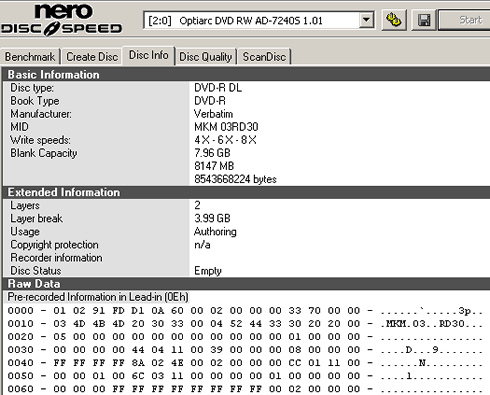
Task: Click the Layers value 2
Action: coord(197,205)
